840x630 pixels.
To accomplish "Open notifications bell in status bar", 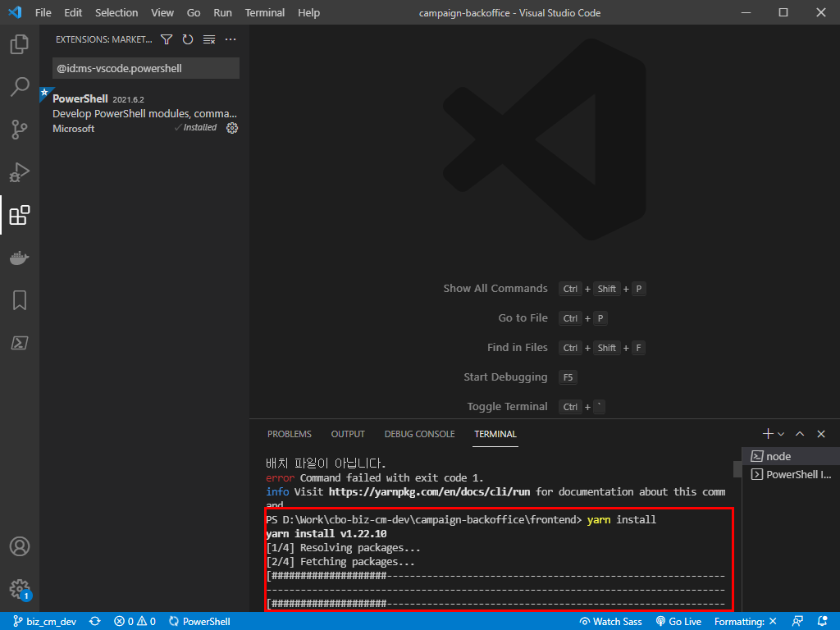I will point(822,622).
